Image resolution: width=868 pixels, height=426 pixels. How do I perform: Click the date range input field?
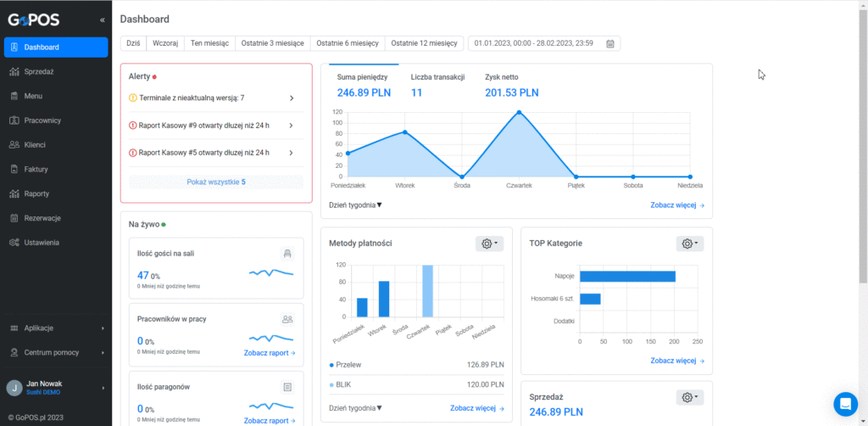544,43
